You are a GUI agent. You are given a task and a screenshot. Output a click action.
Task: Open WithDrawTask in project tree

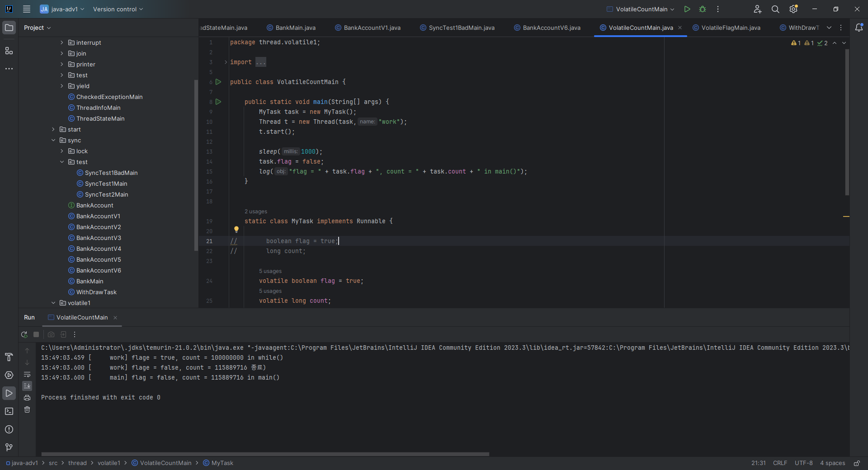(x=96, y=292)
